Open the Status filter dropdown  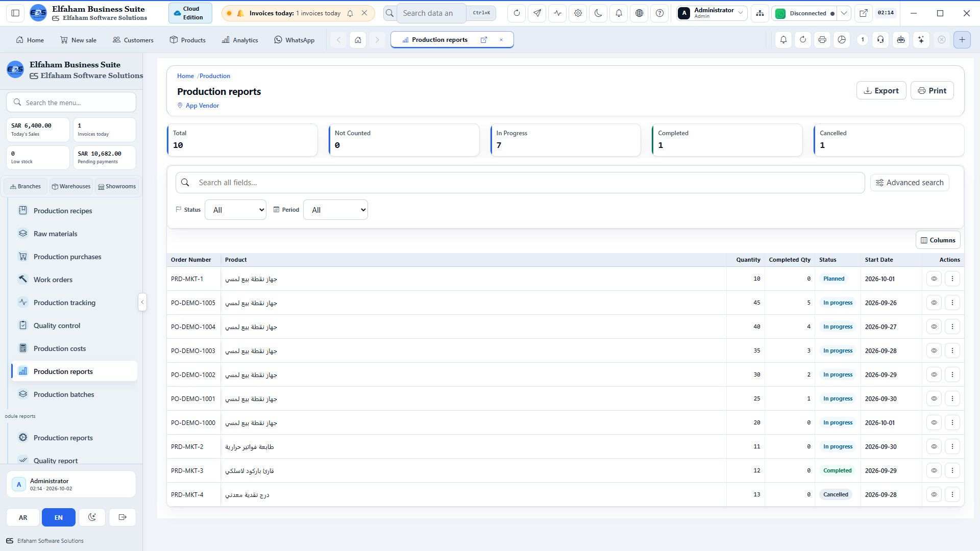pyautogui.click(x=235, y=210)
